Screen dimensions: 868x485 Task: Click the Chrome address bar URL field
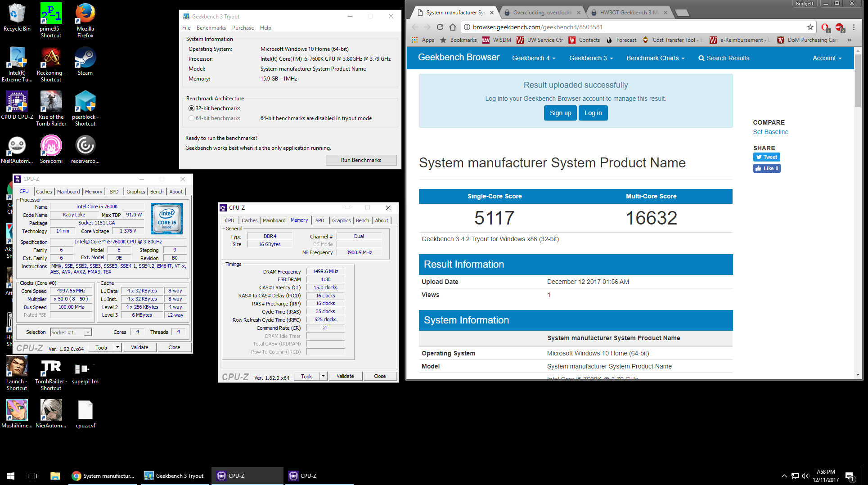[x=639, y=27]
